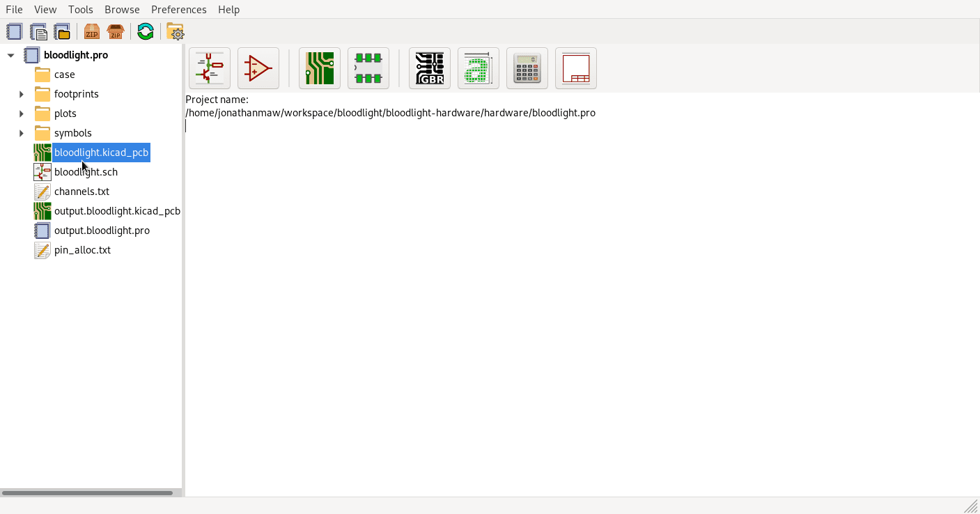Expand the footprints folder
The image size is (980, 514).
pyautogui.click(x=22, y=94)
